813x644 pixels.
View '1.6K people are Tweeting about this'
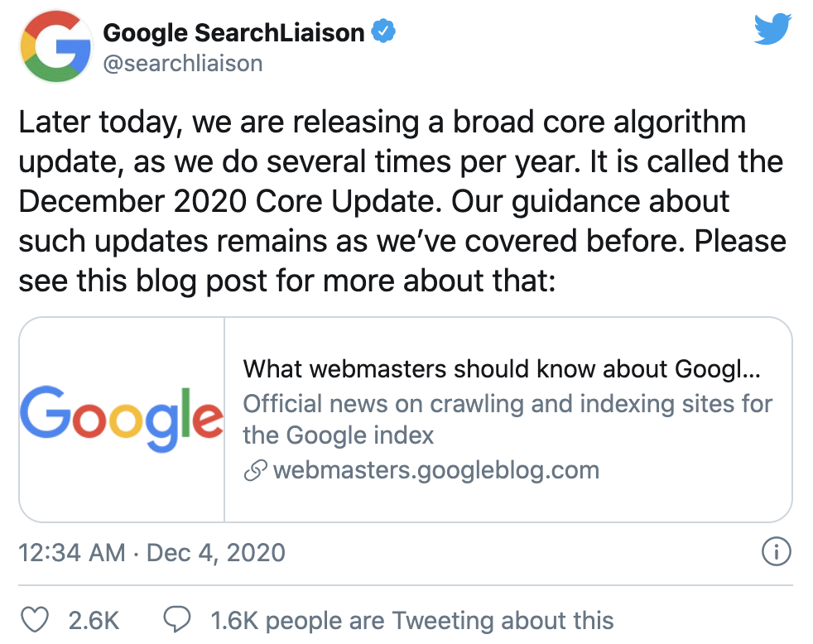[x=412, y=620]
